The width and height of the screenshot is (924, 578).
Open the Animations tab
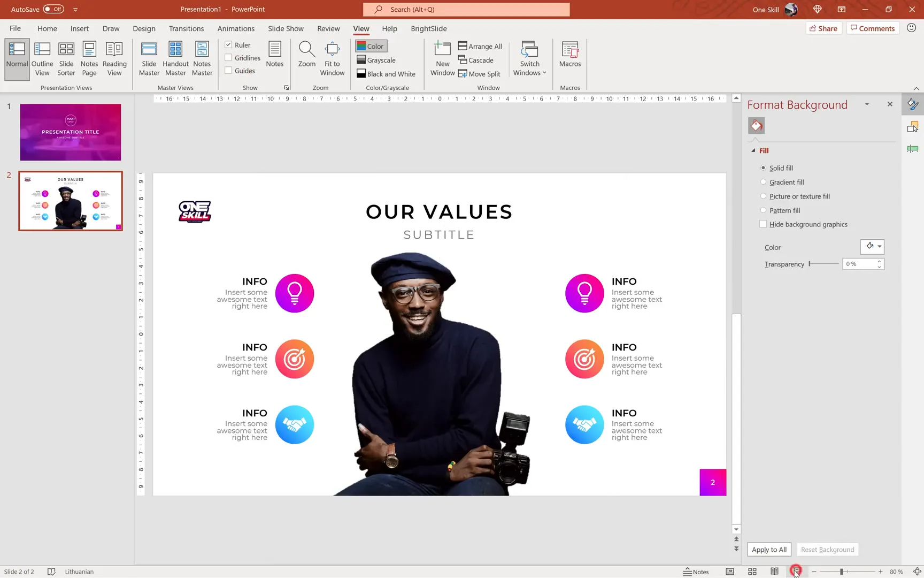coord(236,28)
